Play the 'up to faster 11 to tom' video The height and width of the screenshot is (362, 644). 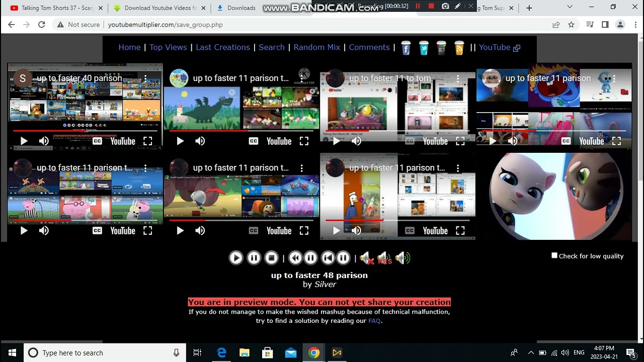pos(336,141)
